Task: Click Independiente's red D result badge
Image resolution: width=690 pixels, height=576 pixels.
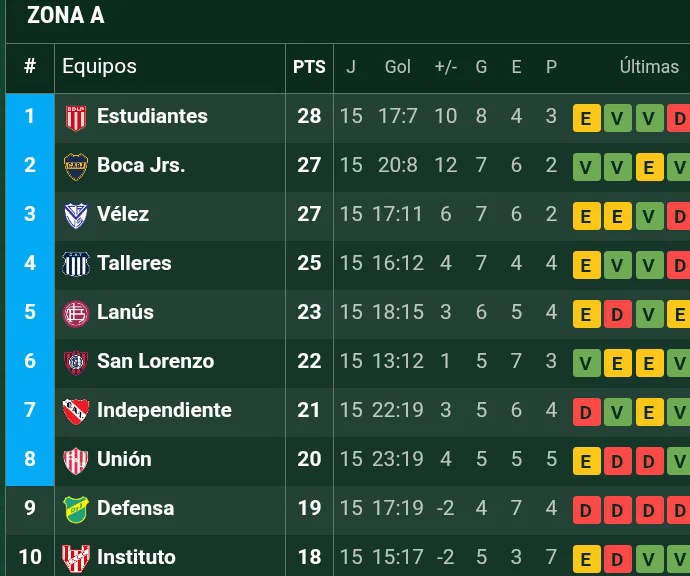Action: coord(587,412)
